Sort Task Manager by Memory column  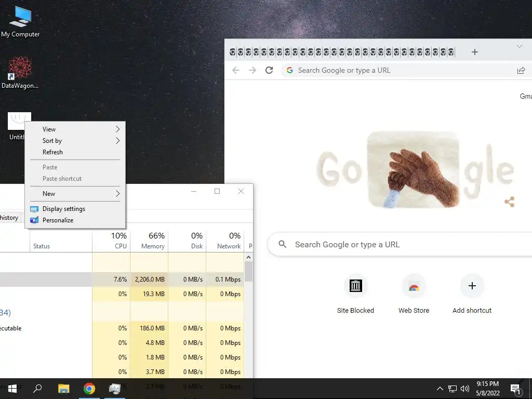pos(149,241)
